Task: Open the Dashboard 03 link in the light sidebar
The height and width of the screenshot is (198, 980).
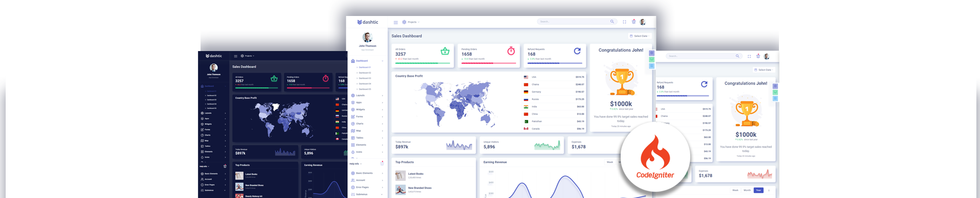Action: pyautogui.click(x=364, y=78)
